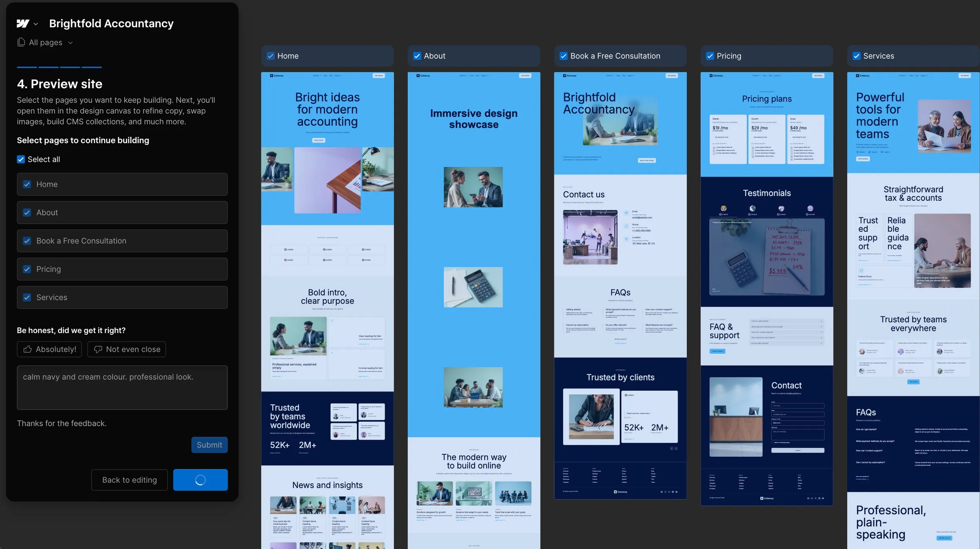Click the blue loading continue button
The image size is (980, 549).
[200, 480]
